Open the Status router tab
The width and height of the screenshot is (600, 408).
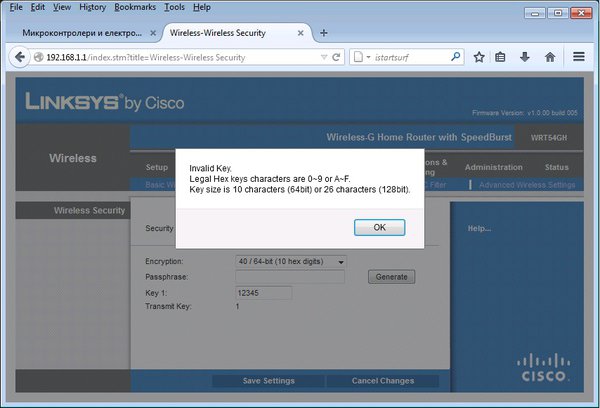coord(556,167)
